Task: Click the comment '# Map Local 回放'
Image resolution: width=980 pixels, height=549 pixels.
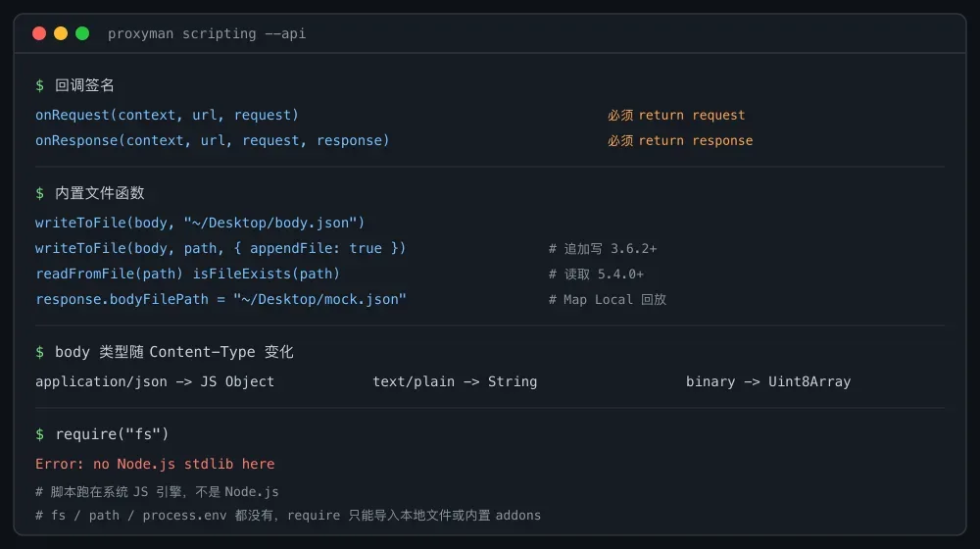Action: pyautogui.click(x=607, y=300)
